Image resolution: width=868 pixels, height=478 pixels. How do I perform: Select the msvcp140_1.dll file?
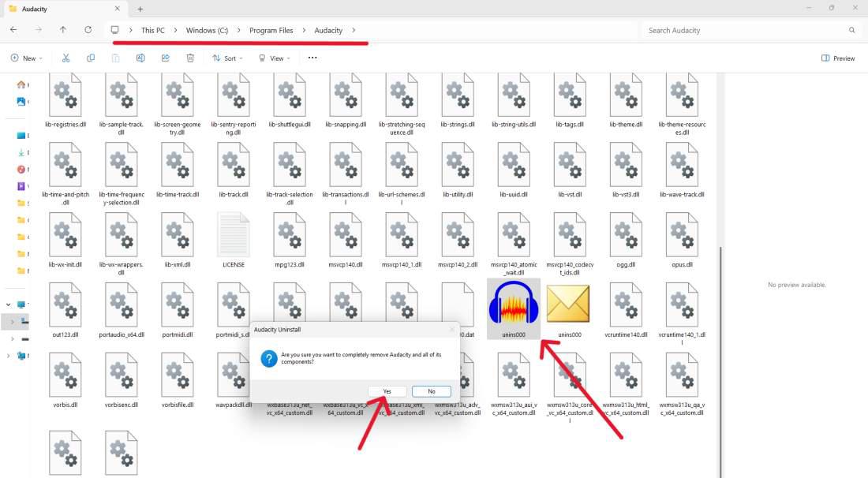click(402, 241)
